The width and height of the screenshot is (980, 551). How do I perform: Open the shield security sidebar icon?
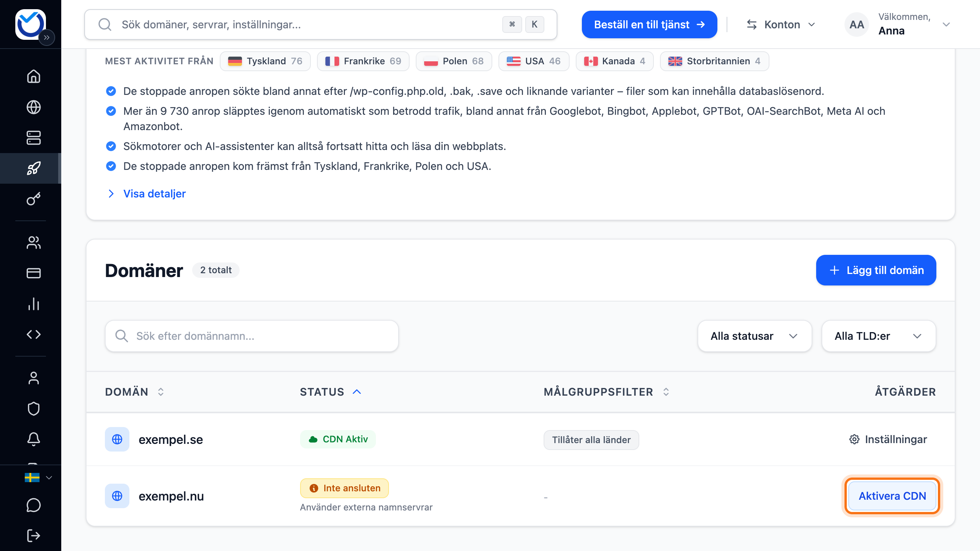click(34, 409)
